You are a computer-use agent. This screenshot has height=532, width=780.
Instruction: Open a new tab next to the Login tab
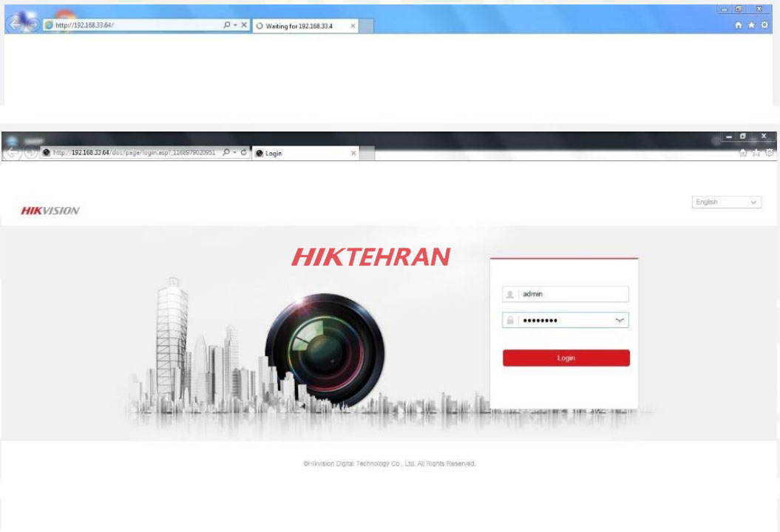pyautogui.click(x=367, y=153)
